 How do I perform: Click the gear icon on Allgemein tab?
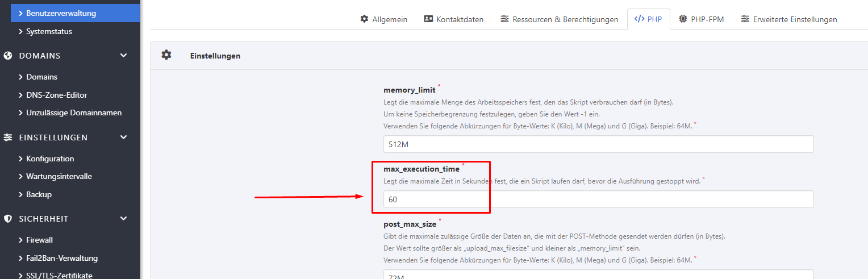[x=364, y=19]
